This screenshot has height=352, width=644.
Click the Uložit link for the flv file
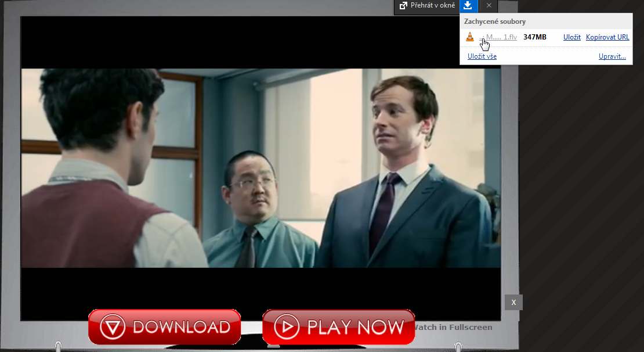(571, 37)
